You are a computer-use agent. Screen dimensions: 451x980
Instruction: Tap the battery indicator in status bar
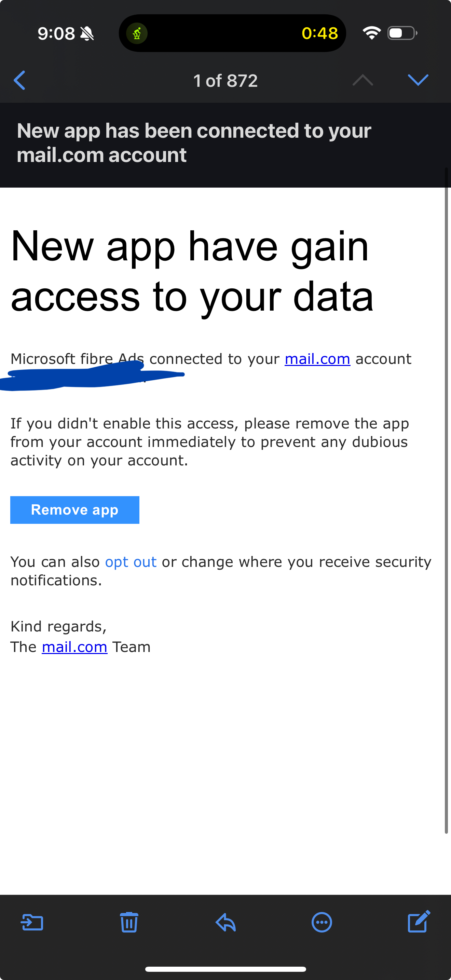[401, 33]
